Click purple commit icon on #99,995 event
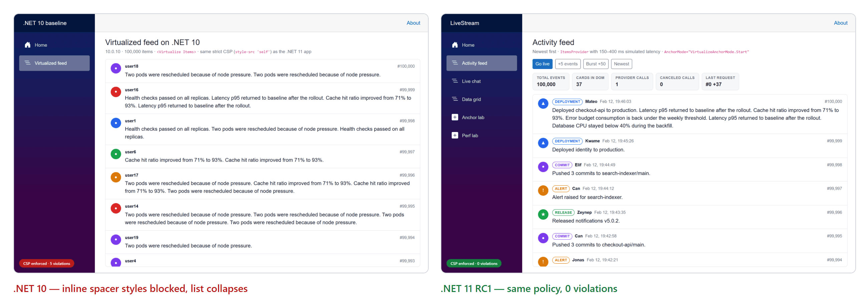Screen dimensions: 868x308 (x=543, y=238)
